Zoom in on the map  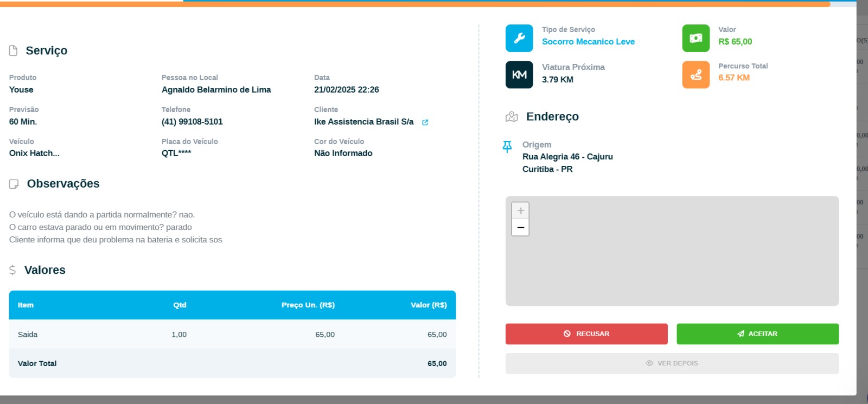tap(520, 211)
